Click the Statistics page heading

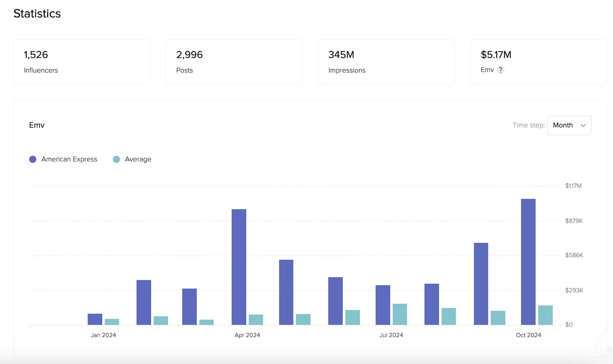pyautogui.click(x=37, y=13)
